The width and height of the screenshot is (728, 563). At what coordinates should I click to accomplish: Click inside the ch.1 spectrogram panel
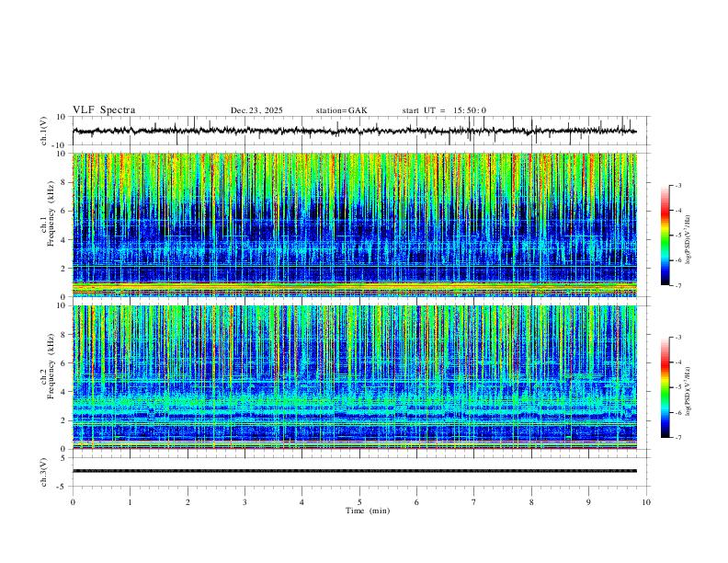(355, 224)
